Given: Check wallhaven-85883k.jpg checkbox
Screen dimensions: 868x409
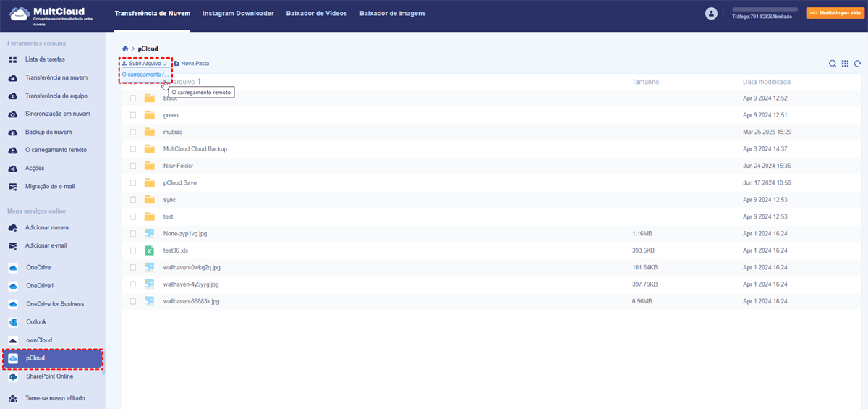Looking at the screenshot, I should click(x=133, y=301).
